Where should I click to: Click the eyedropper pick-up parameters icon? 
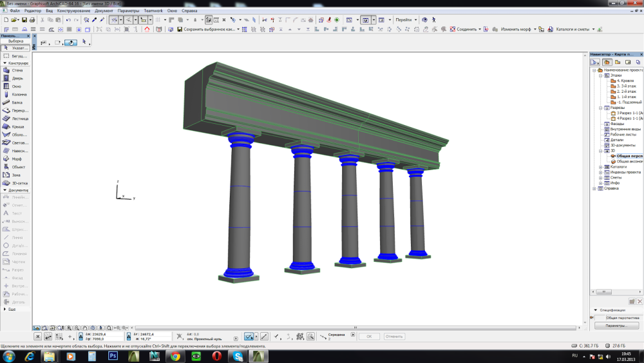[95, 20]
